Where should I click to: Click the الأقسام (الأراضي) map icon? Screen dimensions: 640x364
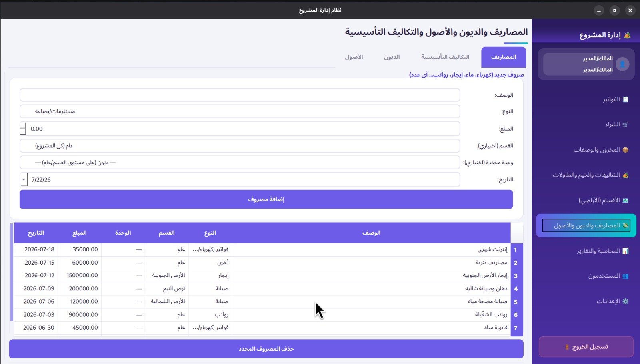[626, 200]
